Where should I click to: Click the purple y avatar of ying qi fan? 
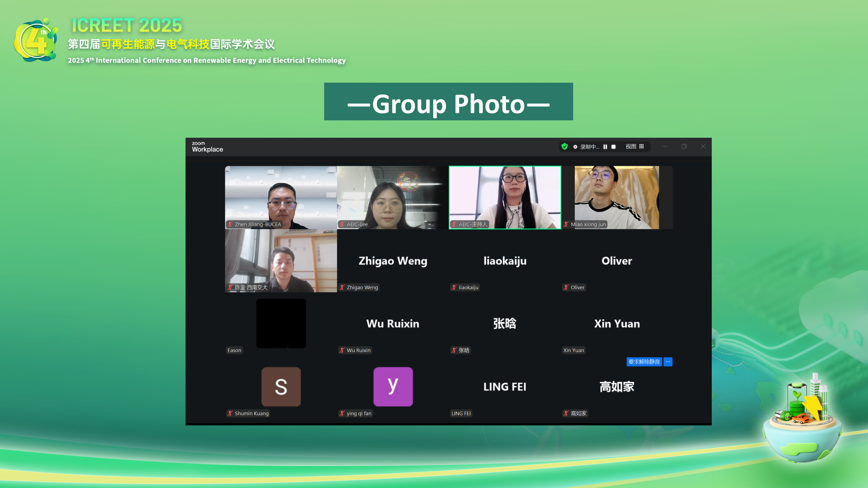coord(393,386)
